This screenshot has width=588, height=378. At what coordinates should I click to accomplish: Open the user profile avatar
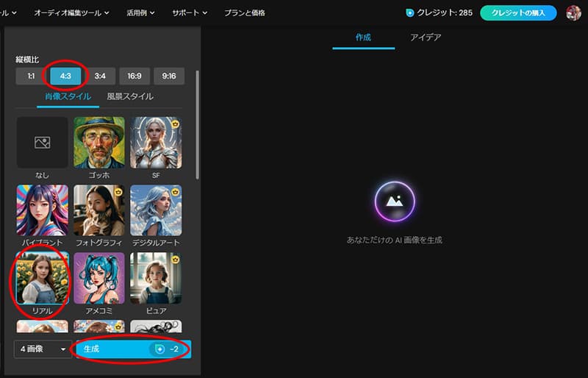coord(573,13)
